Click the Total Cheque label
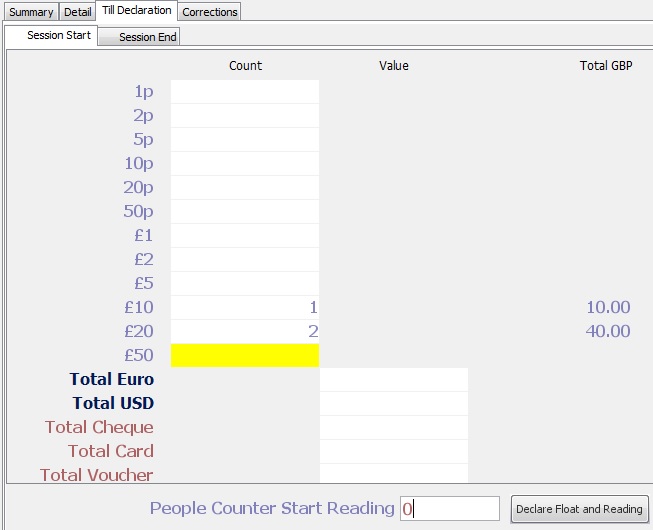Image resolution: width=653 pixels, height=530 pixels. (100, 428)
